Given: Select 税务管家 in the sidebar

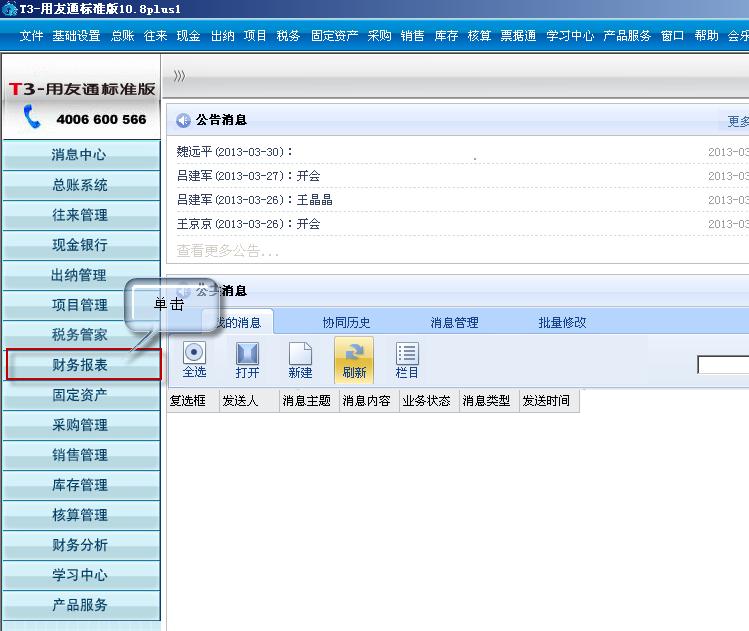Looking at the screenshot, I should pyautogui.click(x=81, y=335).
